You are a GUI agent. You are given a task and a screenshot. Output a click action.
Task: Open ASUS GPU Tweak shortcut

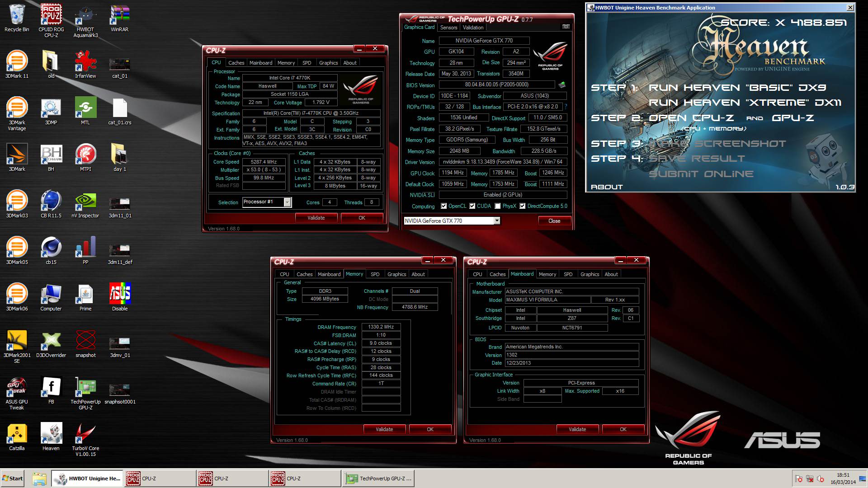coord(17,393)
